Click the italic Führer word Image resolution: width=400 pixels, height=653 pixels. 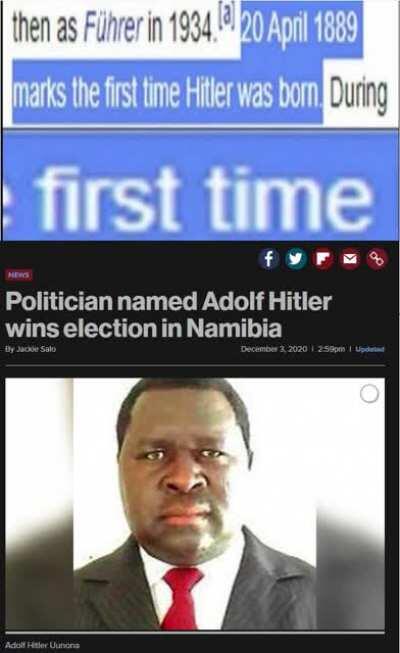tap(114, 30)
